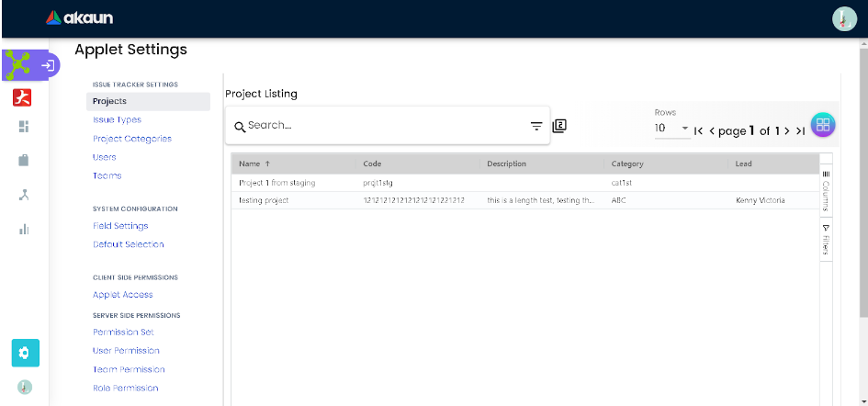Image resolution: width=868 pixels, height=406 pixels.
Task: Open Role Permission page
Action: pyautogui.click(x=126, y=389)
